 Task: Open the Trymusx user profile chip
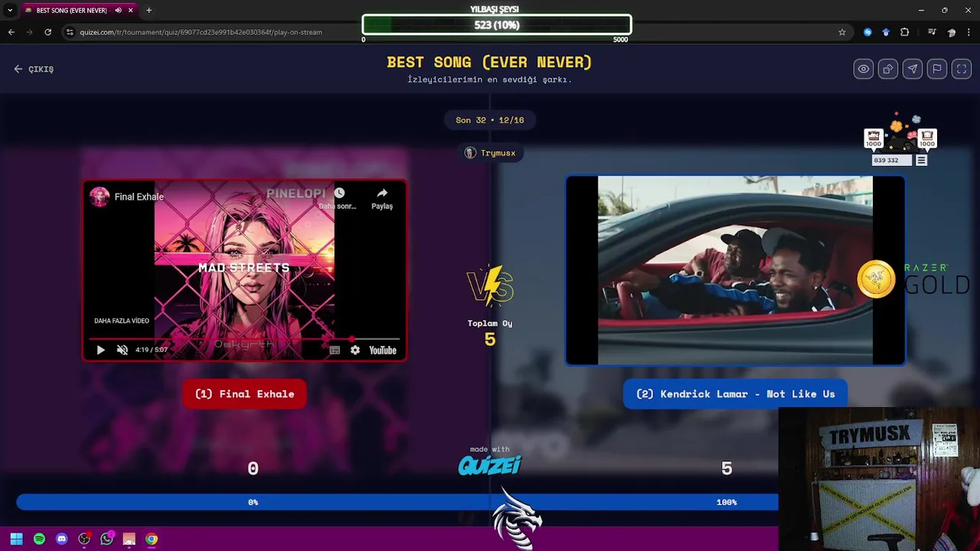(490, 153)
